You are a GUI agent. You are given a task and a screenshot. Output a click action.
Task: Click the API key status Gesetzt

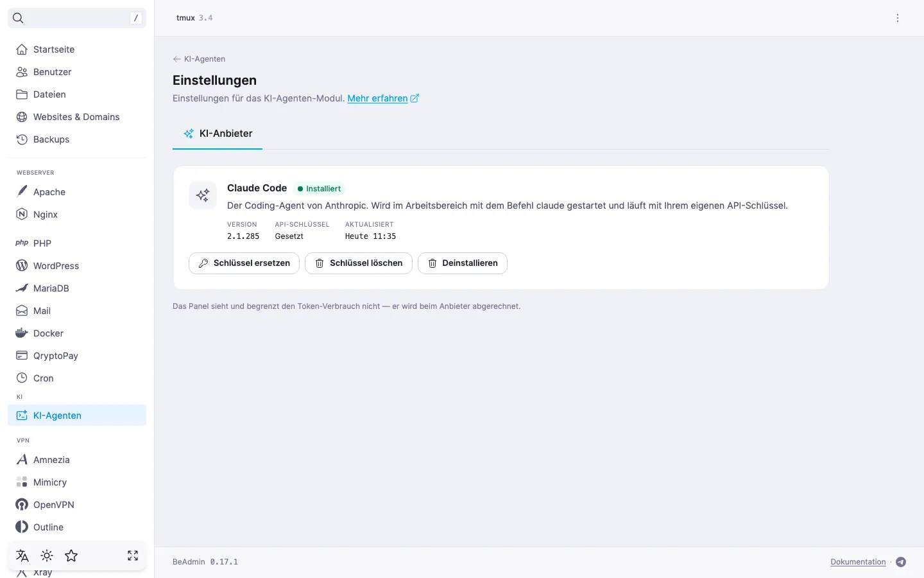pyautogui.click(x=289, y=236)
